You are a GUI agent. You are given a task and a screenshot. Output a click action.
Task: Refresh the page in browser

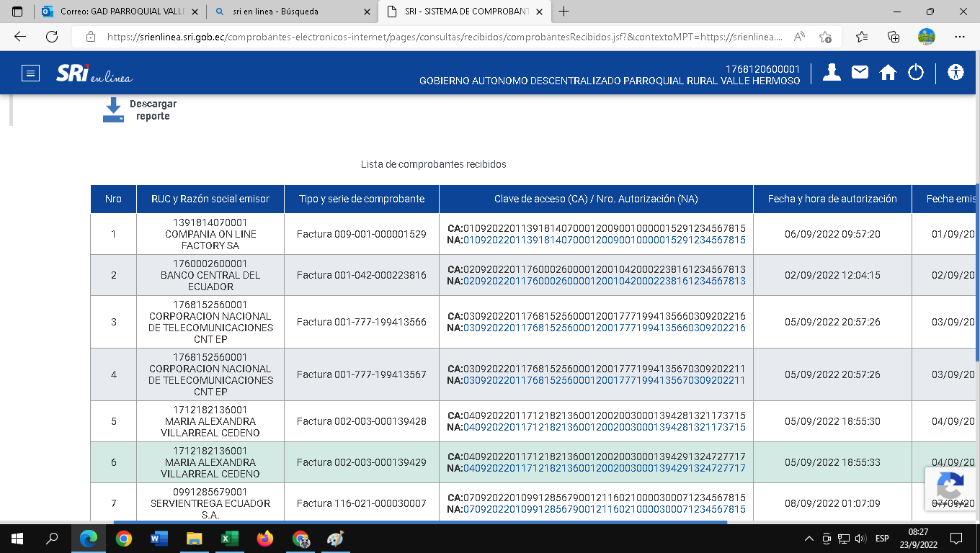[x=52, y=37]
